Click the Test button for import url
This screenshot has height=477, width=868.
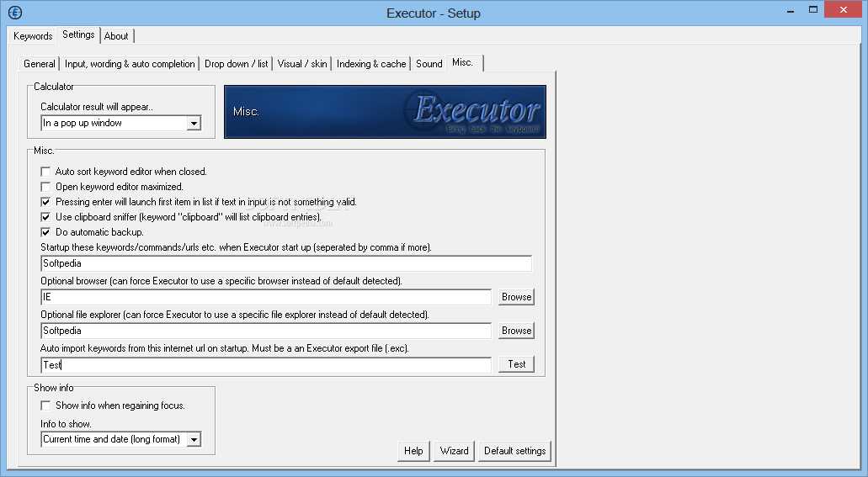pos(516,364)
